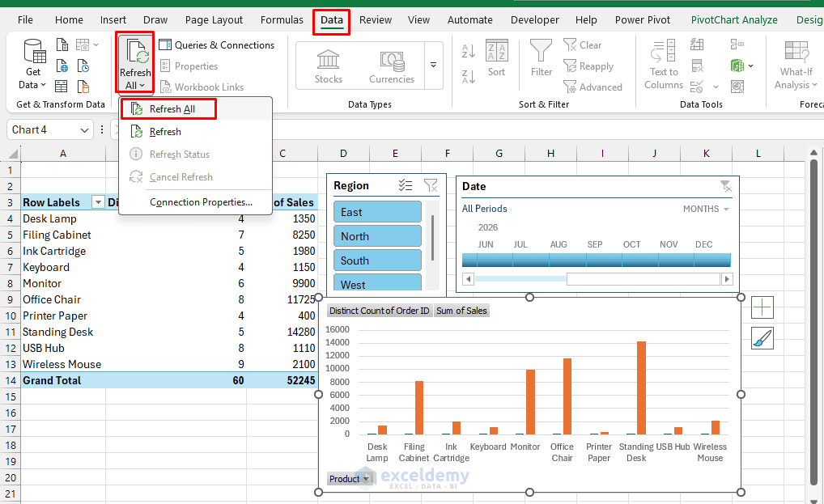Click the From Table/Range icon

(62, 86)
